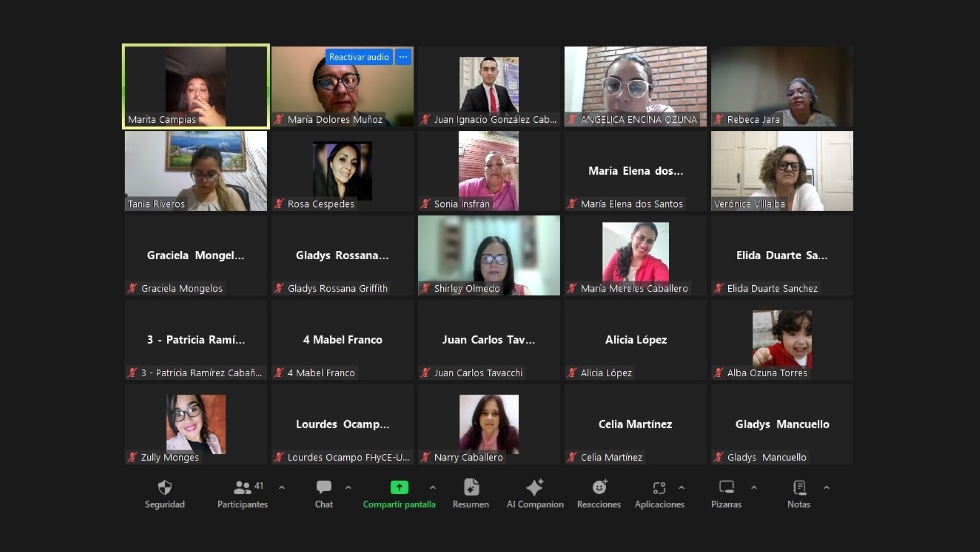Expand the Compartir pantalla options arrow
This screenshot has width=980, height=552.
click(x=433, y=488)
